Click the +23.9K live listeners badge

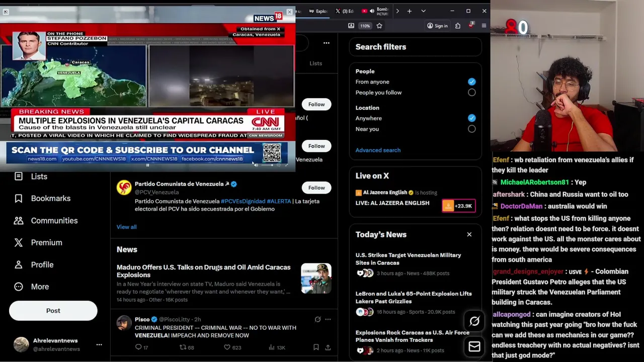click(x=458, y=206)
